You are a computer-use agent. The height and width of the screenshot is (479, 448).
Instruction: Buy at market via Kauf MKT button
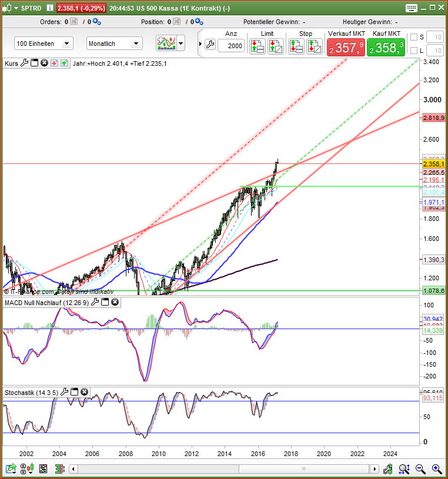pos(386,48)
